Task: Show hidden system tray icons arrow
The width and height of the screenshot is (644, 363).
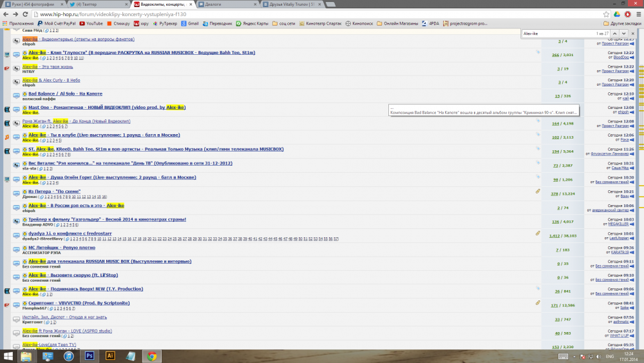Action: coord(574,357)
